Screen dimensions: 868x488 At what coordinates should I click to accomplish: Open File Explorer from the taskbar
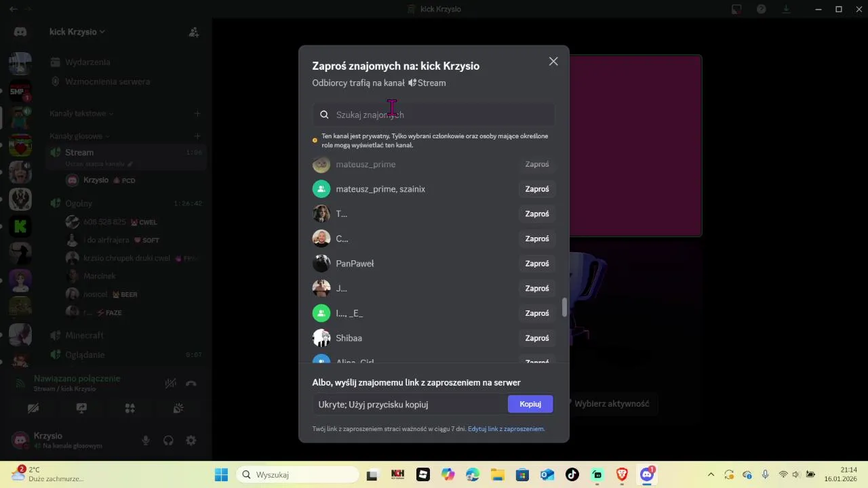[x=498, y=474]
